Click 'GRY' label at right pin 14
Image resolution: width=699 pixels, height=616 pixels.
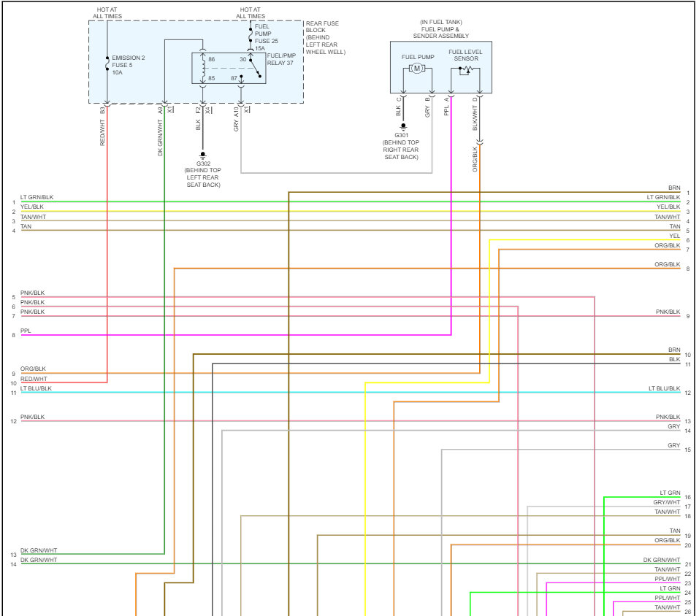[673, 427]
